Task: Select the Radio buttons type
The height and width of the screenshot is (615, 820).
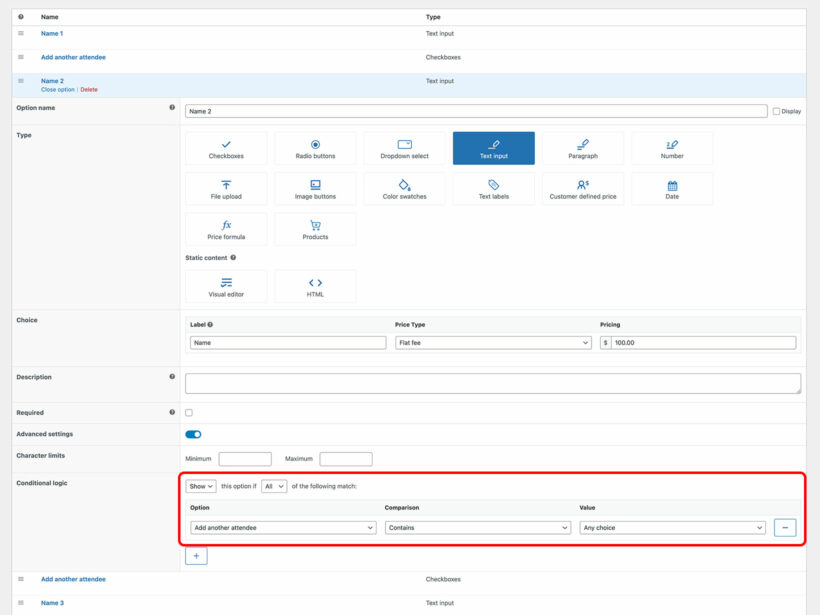Action: tap(316, 147)
